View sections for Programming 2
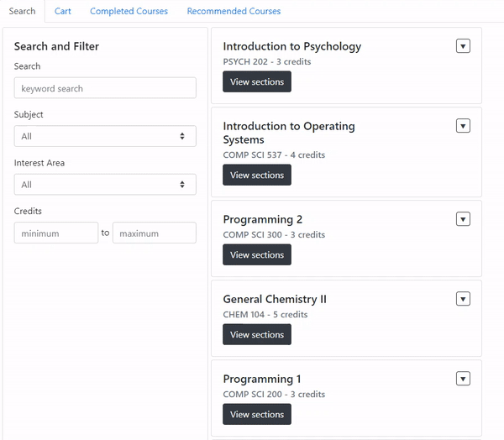Image resolution: width=504 pixels, height=440 pixels. click(257, 254)
